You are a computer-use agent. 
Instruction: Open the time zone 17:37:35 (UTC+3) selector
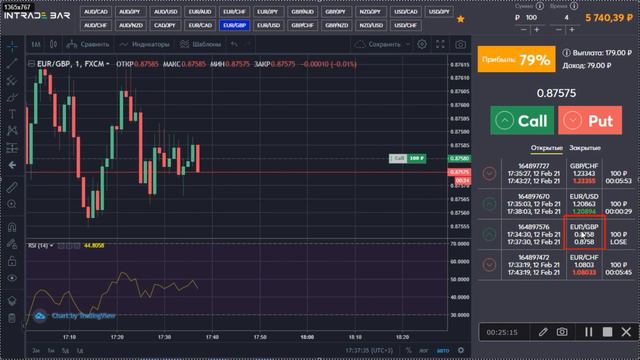click(x=369, y=350)
